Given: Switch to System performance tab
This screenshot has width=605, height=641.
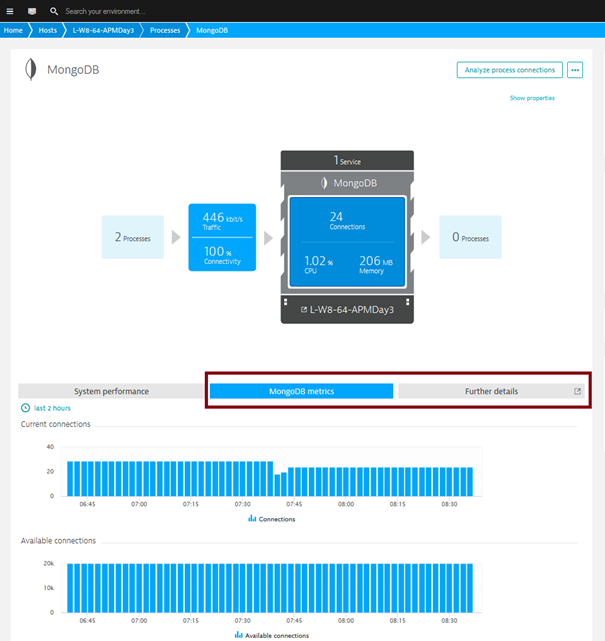Looking at the screenshot, I should click(x=111, y=391).
